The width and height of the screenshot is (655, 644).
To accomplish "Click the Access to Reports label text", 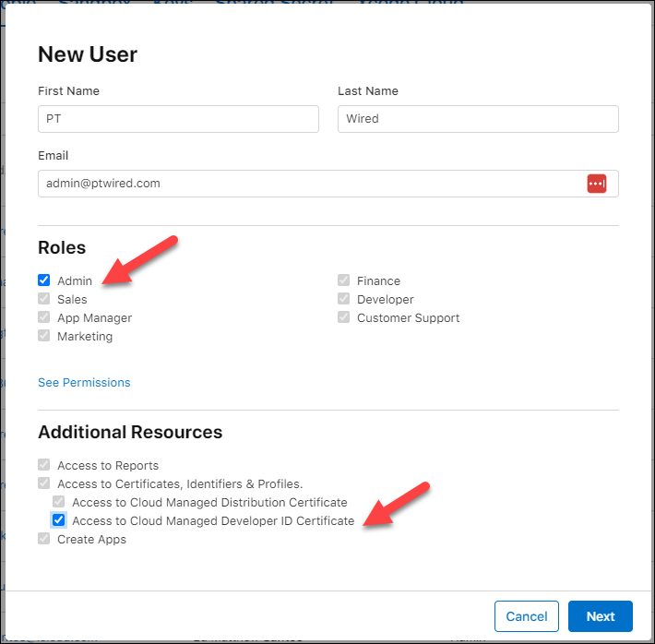I will [108, 466].
